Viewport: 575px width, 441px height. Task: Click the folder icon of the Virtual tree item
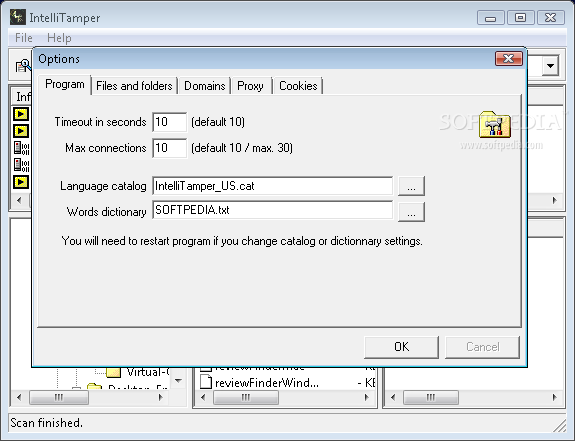114,372
